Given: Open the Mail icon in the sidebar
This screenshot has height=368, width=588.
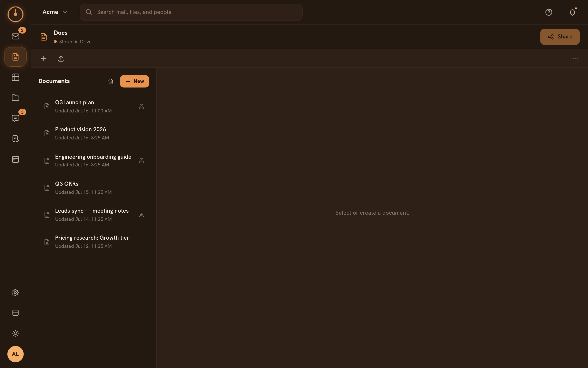Looking at the screenshot, I should point(15,37).
